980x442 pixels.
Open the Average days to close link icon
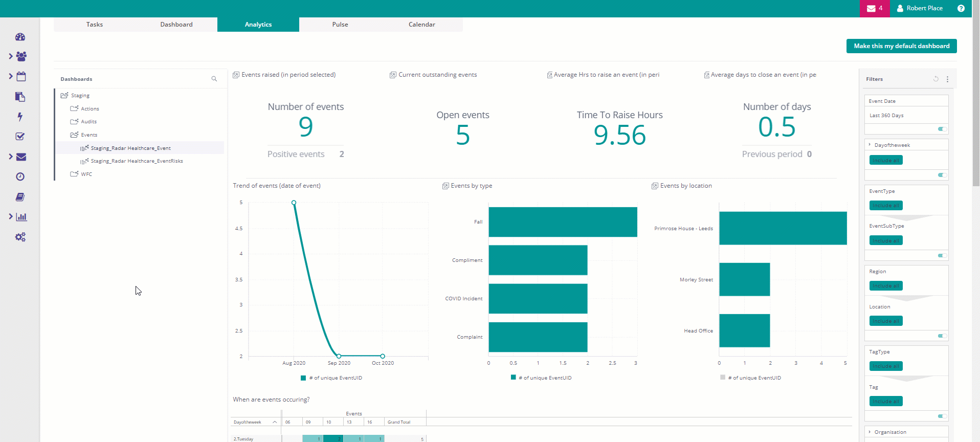point(707,75)
